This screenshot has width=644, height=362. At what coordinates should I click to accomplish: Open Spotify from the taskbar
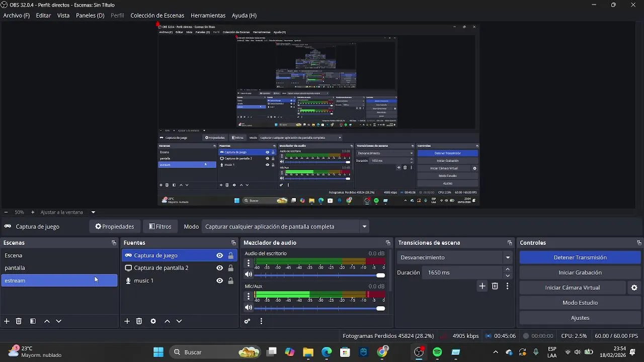437,352
